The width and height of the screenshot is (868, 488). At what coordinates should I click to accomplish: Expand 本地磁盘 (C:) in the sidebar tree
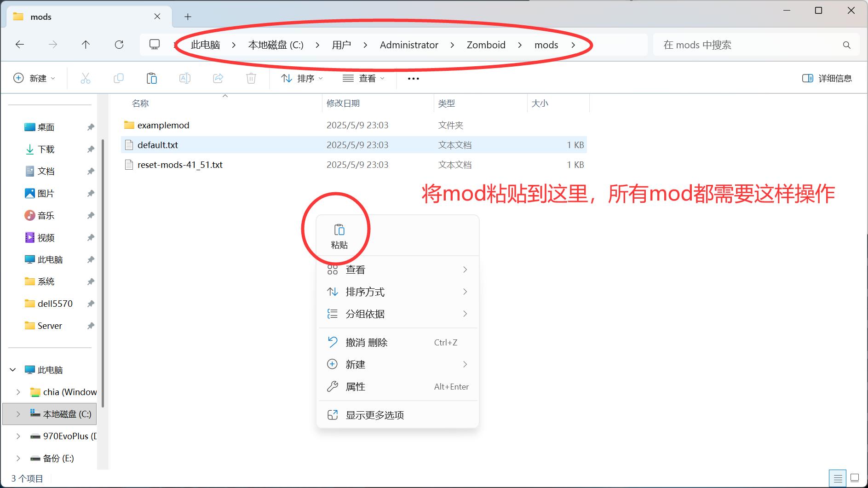18,413
